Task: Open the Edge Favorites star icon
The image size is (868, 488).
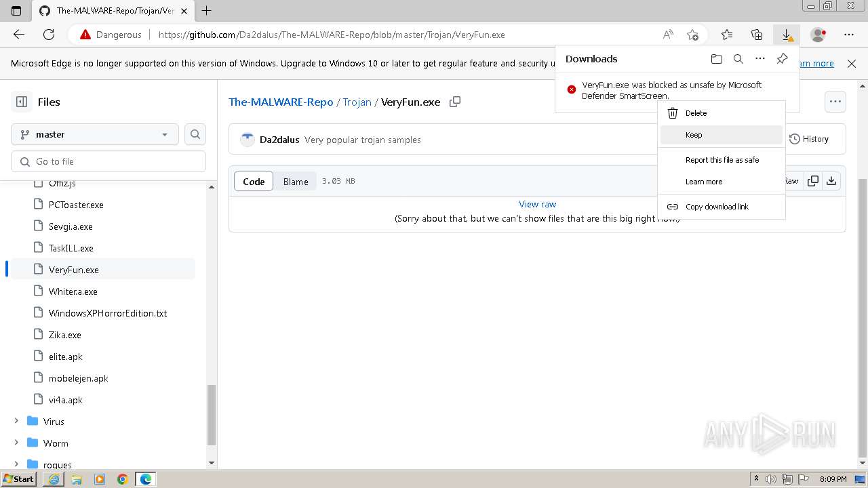Action: [727, 35]
